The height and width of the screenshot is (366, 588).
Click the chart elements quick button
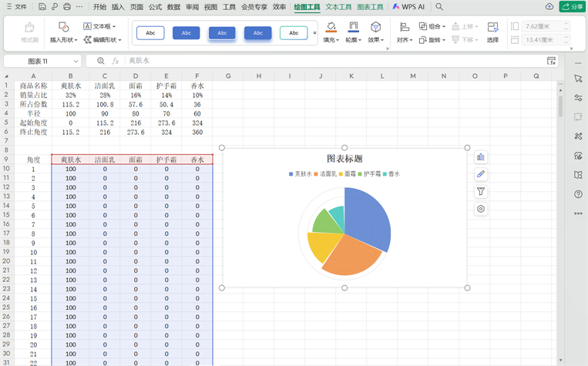pos(481,157)
